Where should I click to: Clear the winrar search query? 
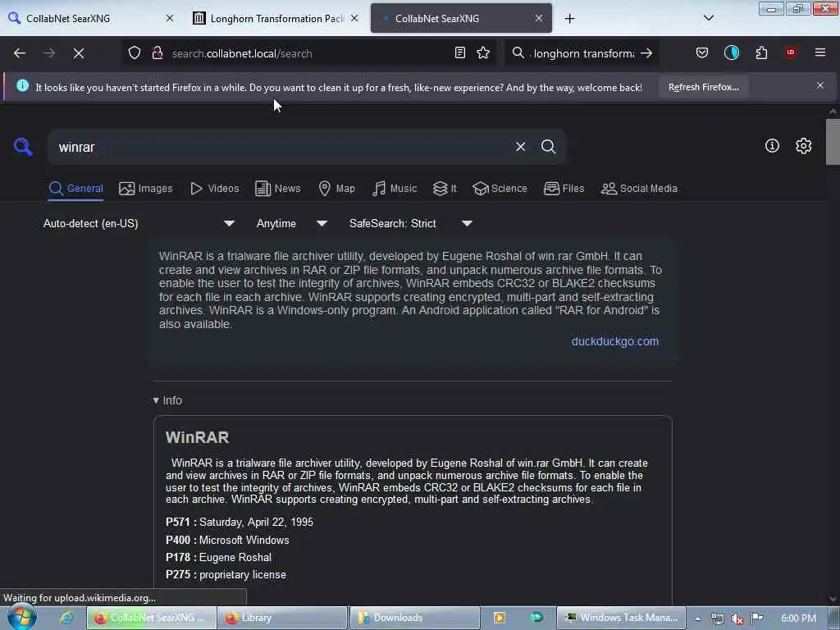pos(520,146)
